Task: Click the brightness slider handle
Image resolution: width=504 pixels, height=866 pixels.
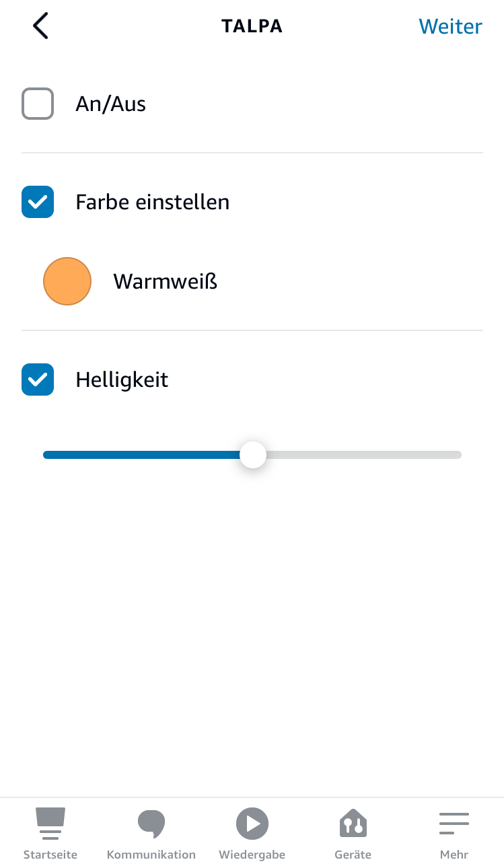Action: tap(253, 455)
